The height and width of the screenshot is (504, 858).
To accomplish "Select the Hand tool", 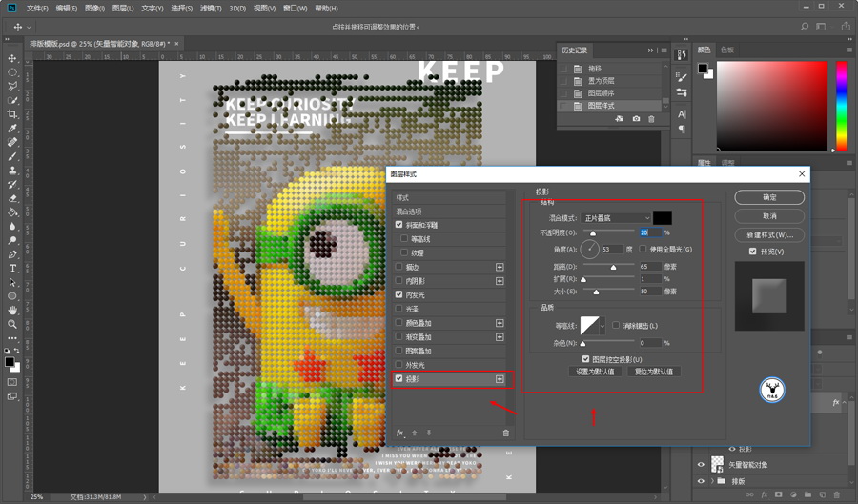I will pos(12,310).
